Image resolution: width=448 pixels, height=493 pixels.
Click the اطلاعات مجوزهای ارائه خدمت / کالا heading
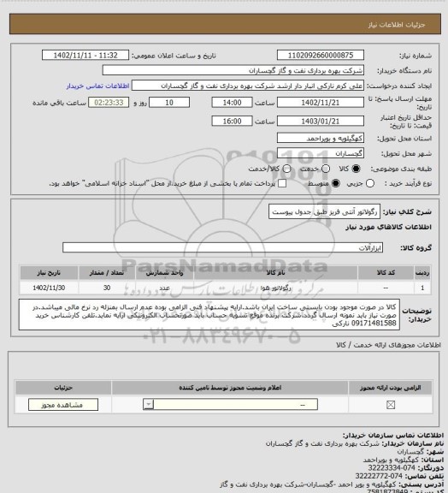pyautogui.click(x=388, y=345)
